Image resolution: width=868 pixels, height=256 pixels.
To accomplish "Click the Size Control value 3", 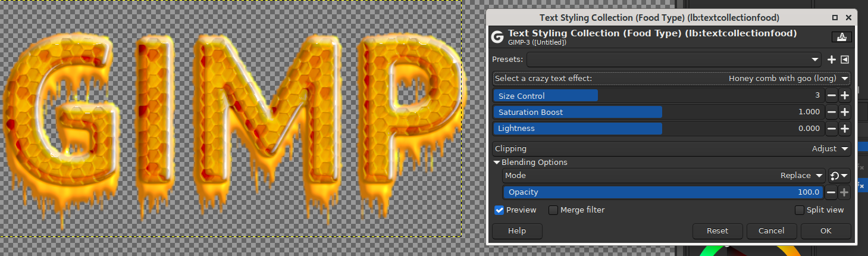I will click(x=817, y=95).
